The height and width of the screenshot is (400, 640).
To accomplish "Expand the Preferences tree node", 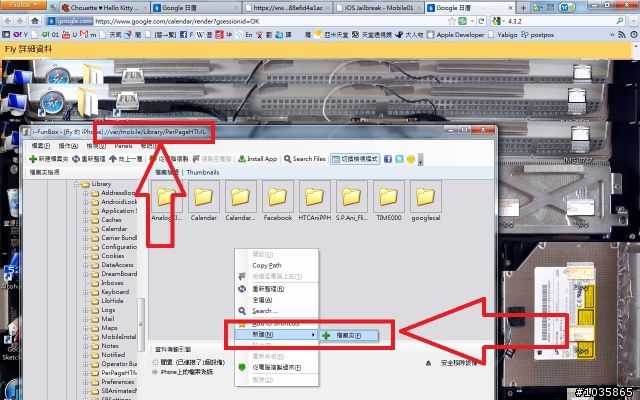I will point(86,382).
